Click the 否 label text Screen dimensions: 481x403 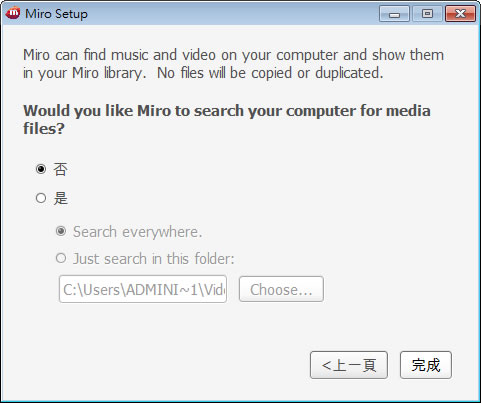point(61,169)
